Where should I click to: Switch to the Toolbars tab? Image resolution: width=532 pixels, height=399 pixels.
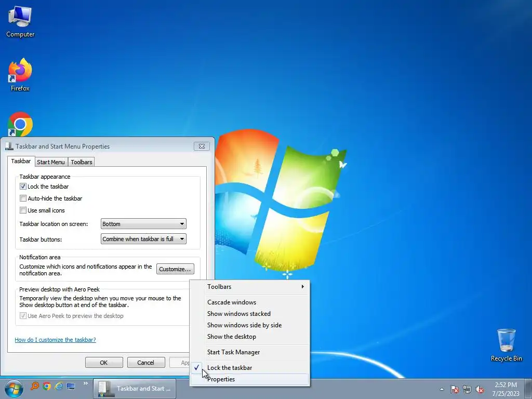click(x=82, y=162)
